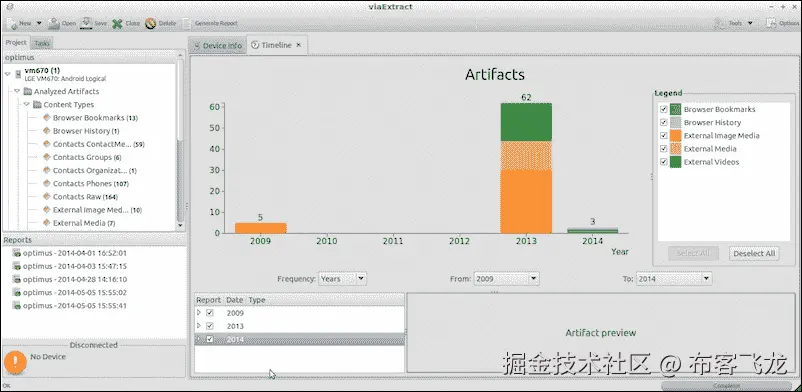Click the project tree vertical scrollbar
Image resolution: width=802 pixels, height=392 pixels.
tap(180, 140)
